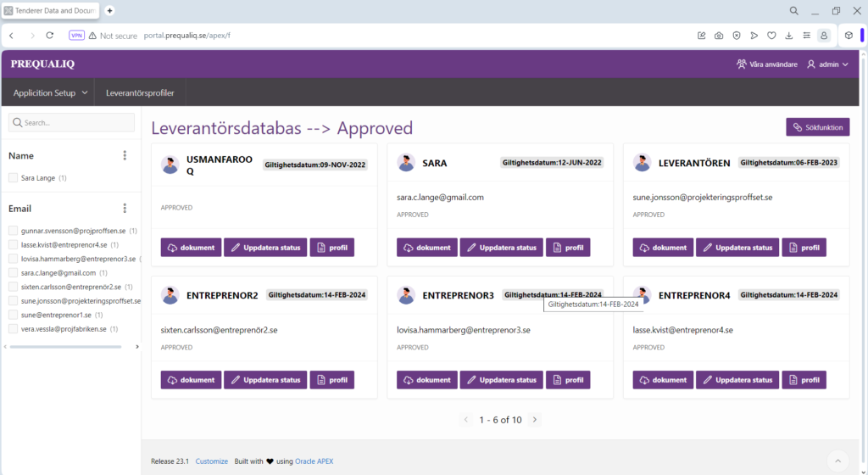Go to next page of supplier results
868x475 pixels.
tap(534, 419)
